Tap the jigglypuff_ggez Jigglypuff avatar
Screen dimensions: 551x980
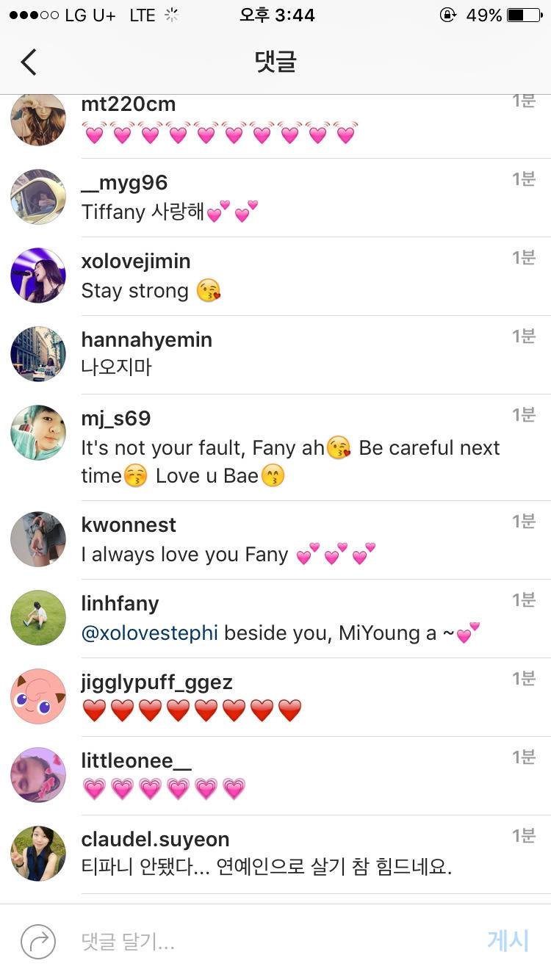coord(38,696)
